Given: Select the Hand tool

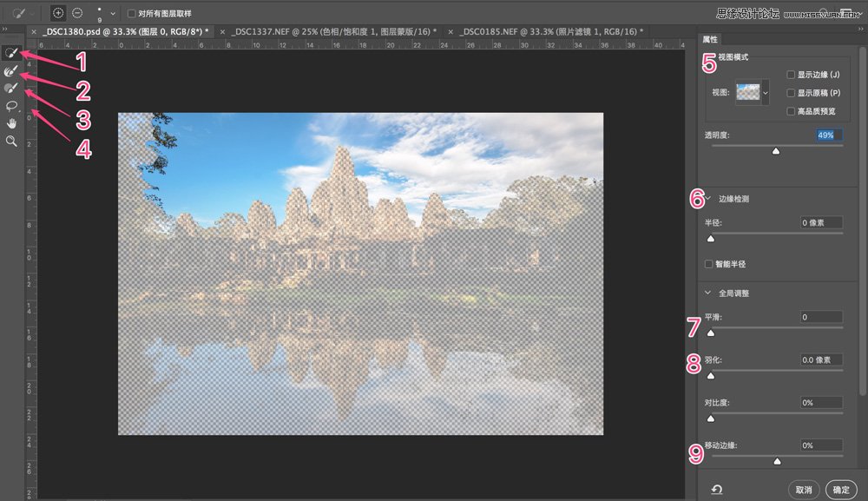Looking at the screenshot, I should click(x=11, y=122).
